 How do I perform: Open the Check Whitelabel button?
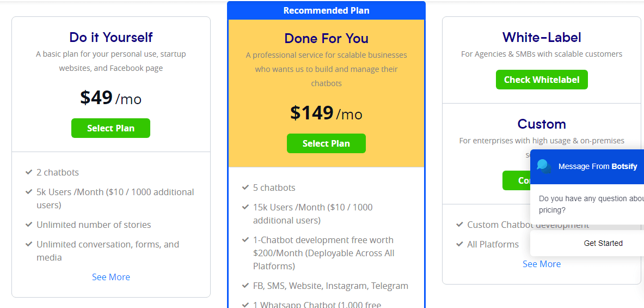click(x=541, y=80)
